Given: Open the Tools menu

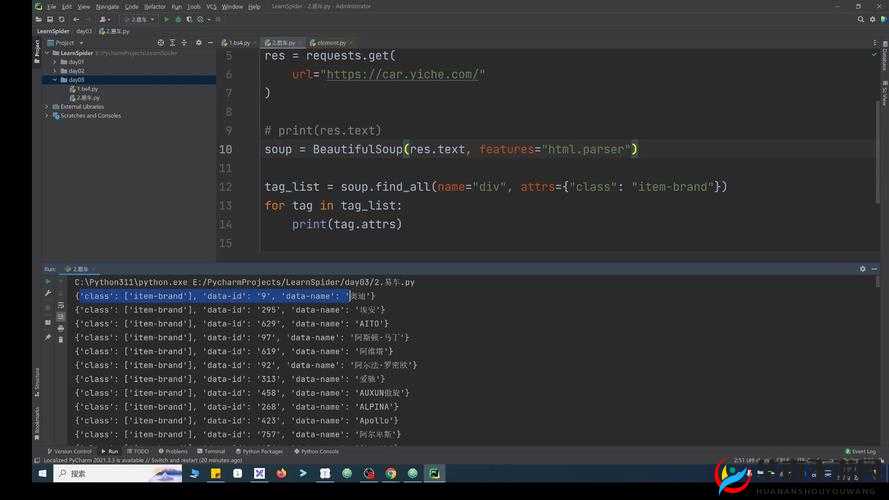Looking at the screenshot, I should pyautogui.click(x=194, y=7).
